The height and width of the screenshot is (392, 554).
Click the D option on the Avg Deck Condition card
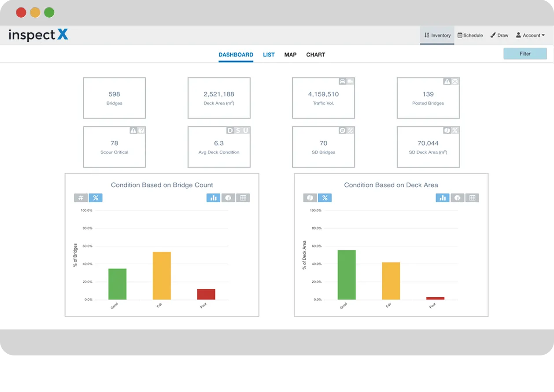click(x=230, y=130)
